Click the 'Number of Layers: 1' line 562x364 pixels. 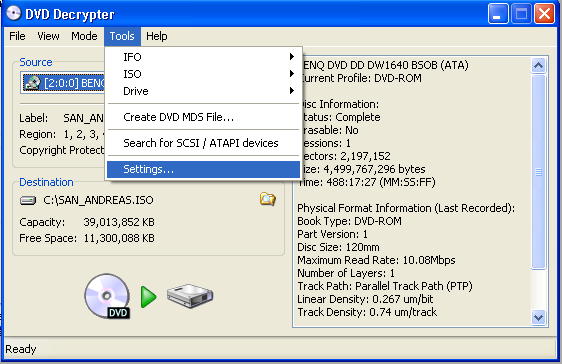(346, 273)
